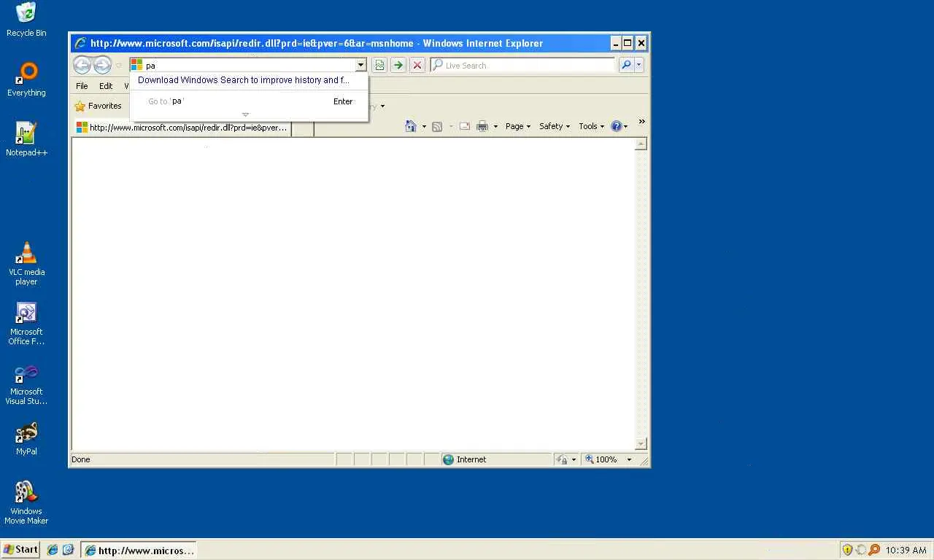Select the MyPal desktop shortcut
Viewport: 934px width, 560px height.
point(26,438)
